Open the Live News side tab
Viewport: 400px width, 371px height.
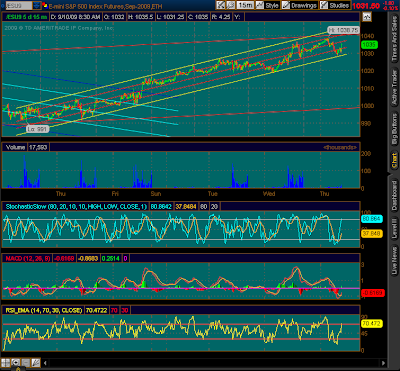click(x=395, y=262)
